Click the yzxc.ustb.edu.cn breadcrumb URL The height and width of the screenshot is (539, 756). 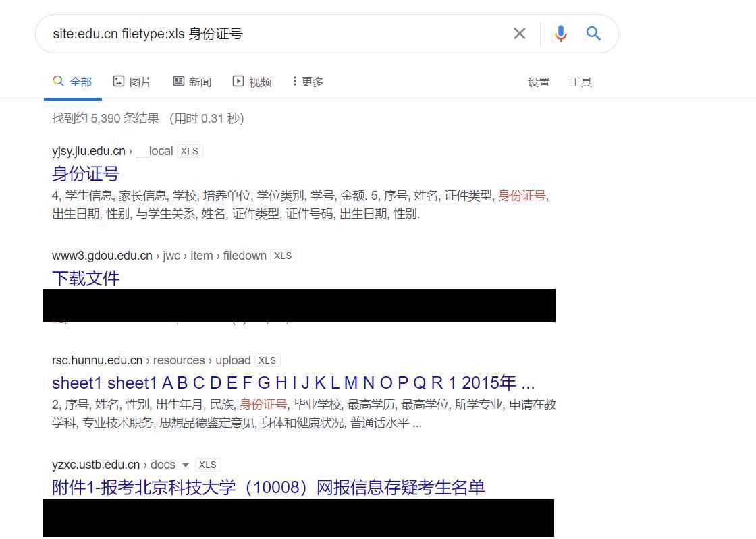tap(114, 465)
